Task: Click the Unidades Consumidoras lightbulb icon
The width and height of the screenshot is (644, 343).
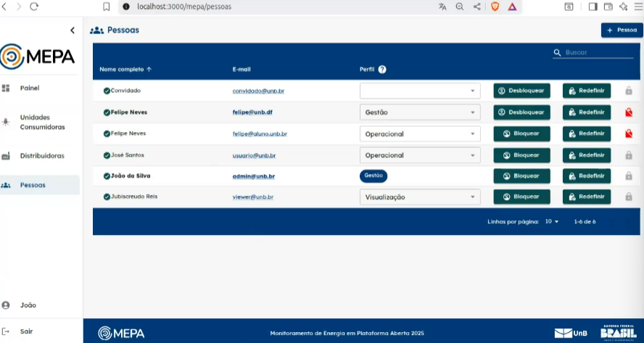Action: pos(6,122)
